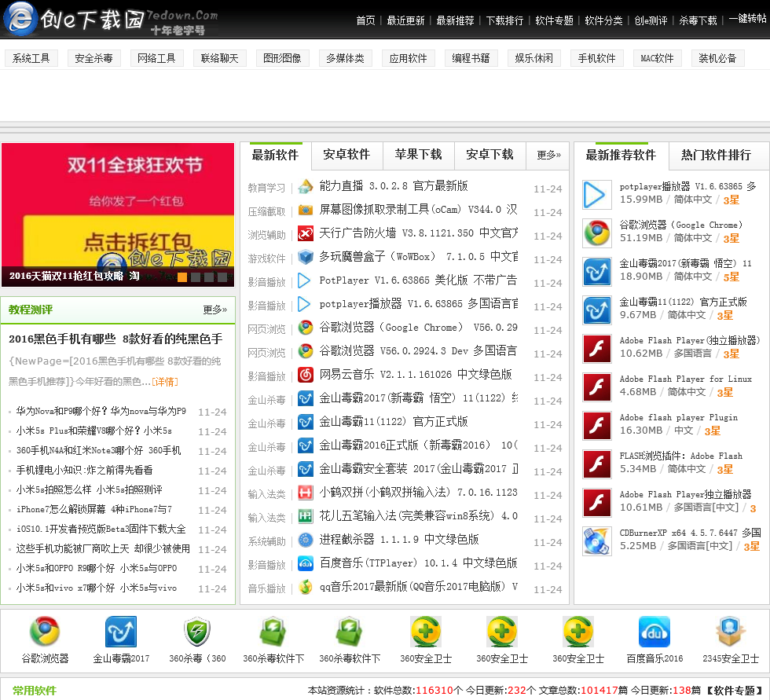
Task: Click 更多» in the software tabs bar
Action: point(548,155)
